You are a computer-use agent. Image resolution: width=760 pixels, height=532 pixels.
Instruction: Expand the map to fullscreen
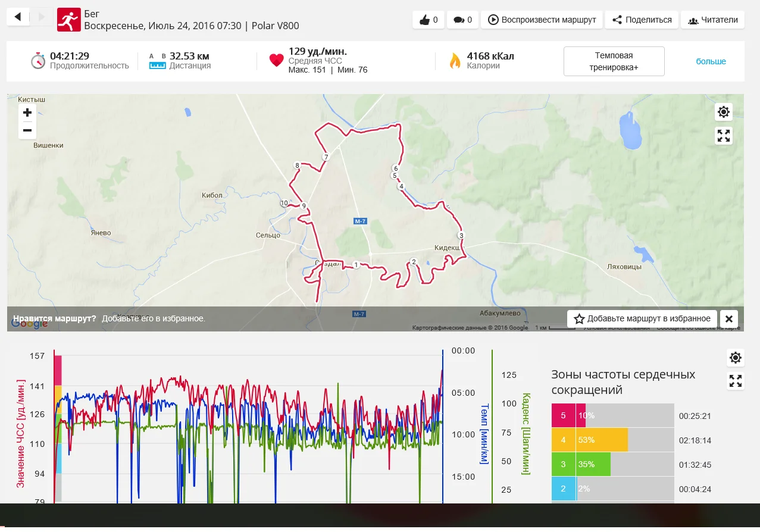coord(723,136)
